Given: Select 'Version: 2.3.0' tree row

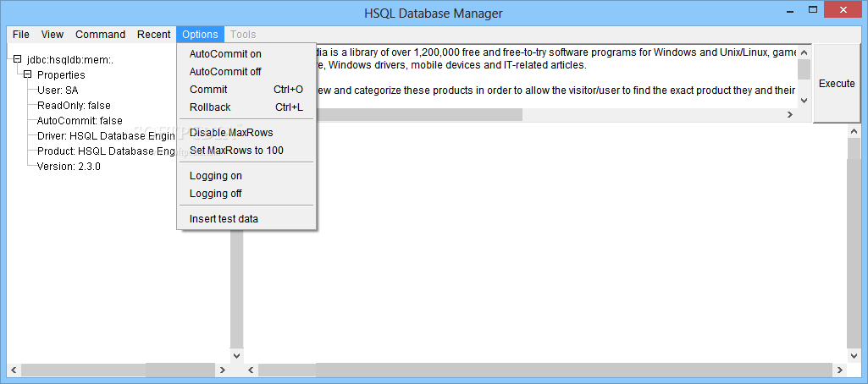Looking at the screenshot, I should click(x=69, y=167).
